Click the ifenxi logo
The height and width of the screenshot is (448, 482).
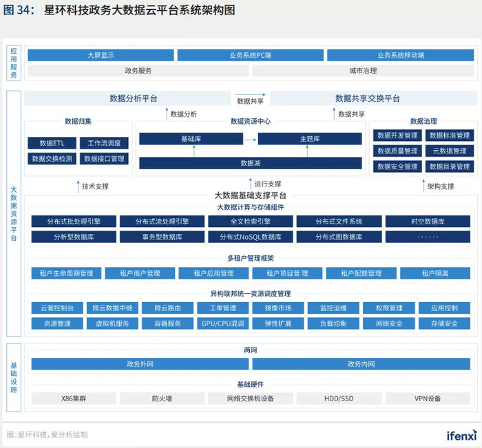tap(462, 435)
